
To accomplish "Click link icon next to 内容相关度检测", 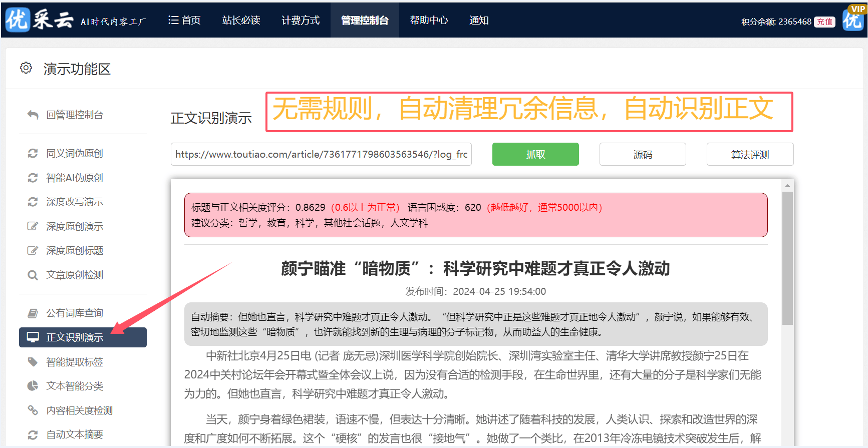I will point(33,410).
